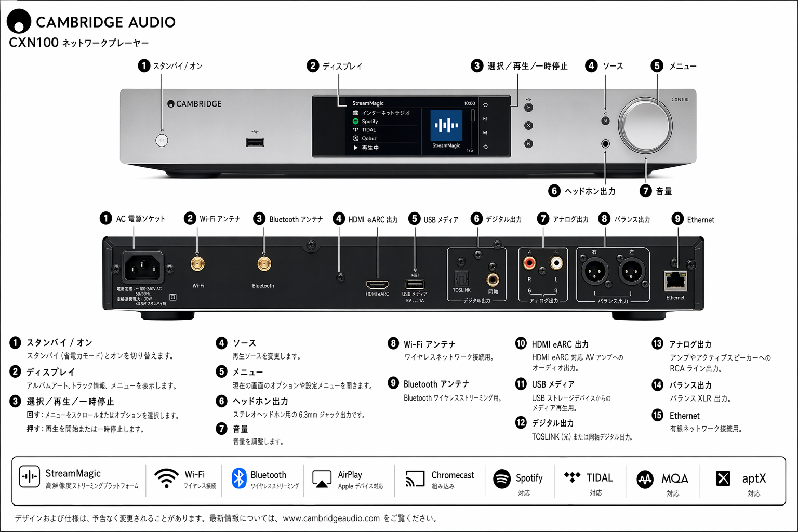Click the text ワイヤレスネットワーク接続用。
The width and height of the screenshot is (798, 532).
coord(449,357)
